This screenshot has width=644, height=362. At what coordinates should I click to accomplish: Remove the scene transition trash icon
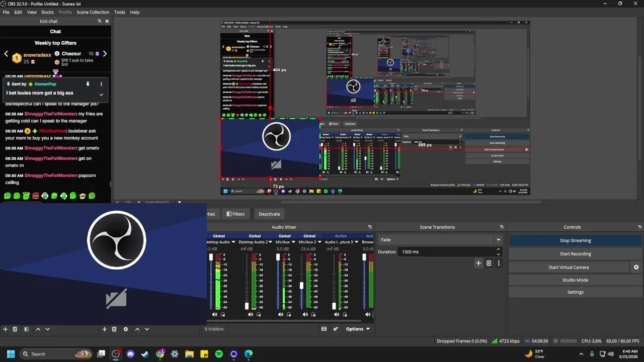[489, 263]
